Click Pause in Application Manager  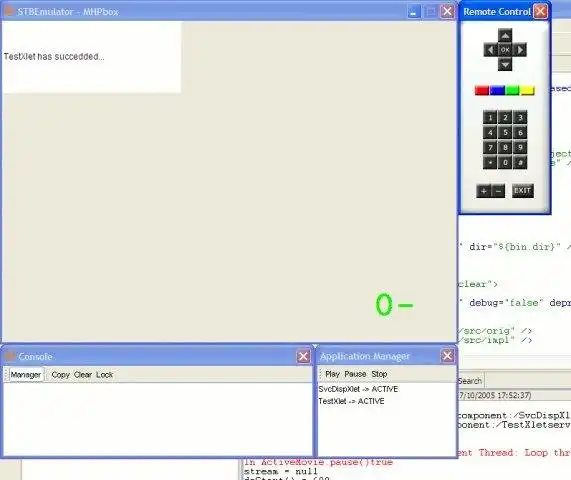tap(355, 374)
